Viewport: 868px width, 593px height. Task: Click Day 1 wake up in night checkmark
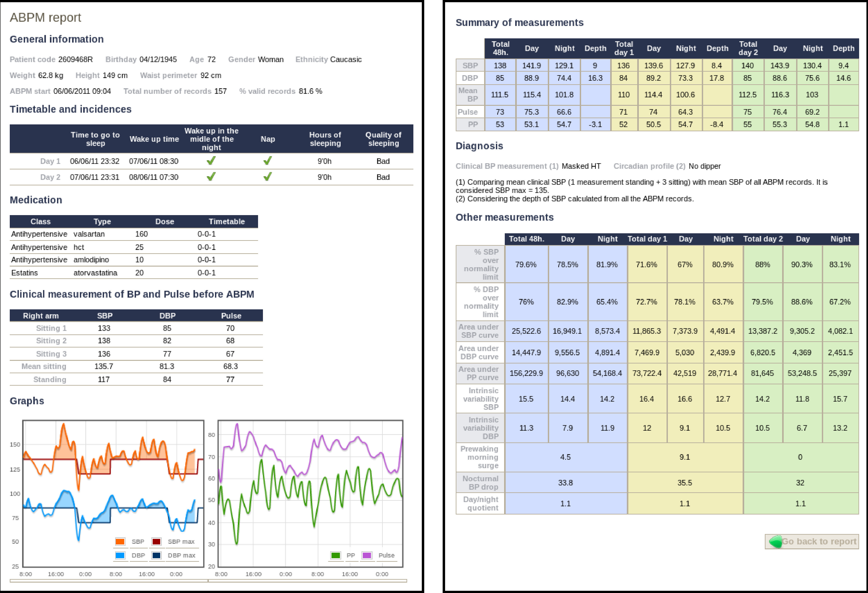click(211, 161)
